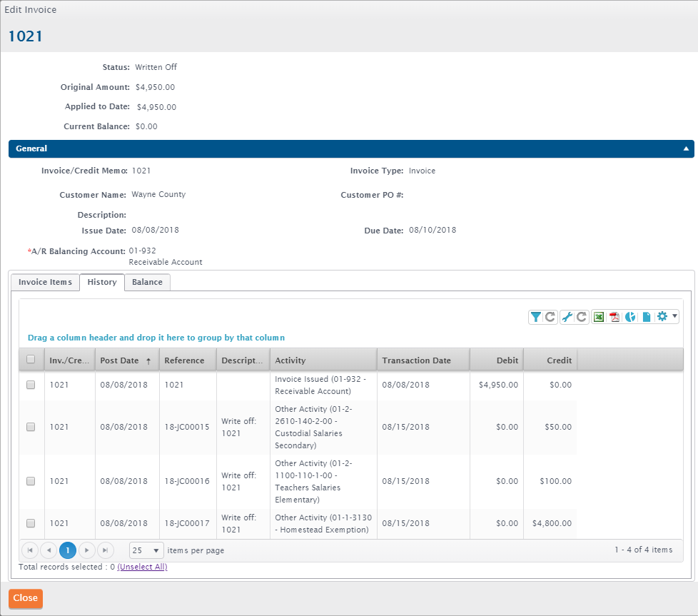Jump to the last page of results
This screenshot has width=698, height=616.
[106, 550]
